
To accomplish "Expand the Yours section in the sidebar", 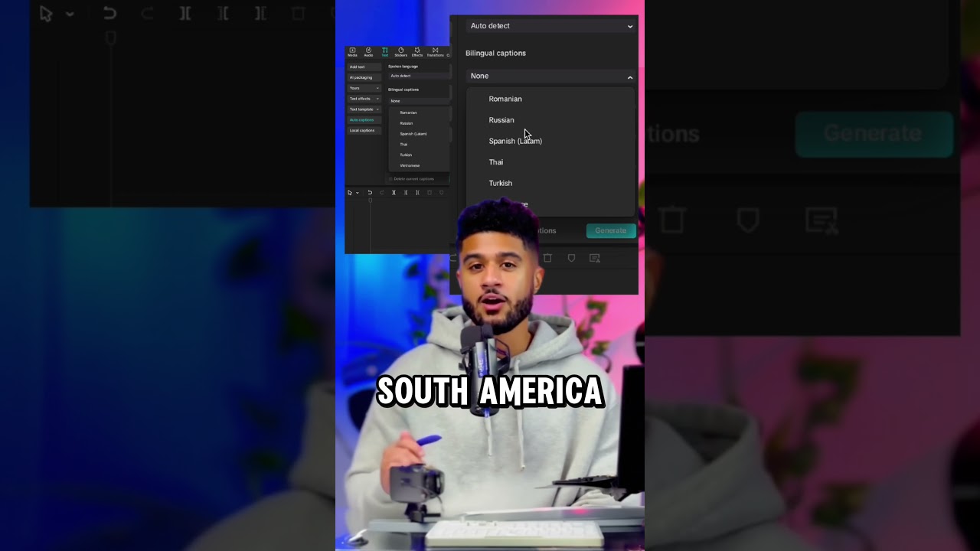I will (364, 88).
